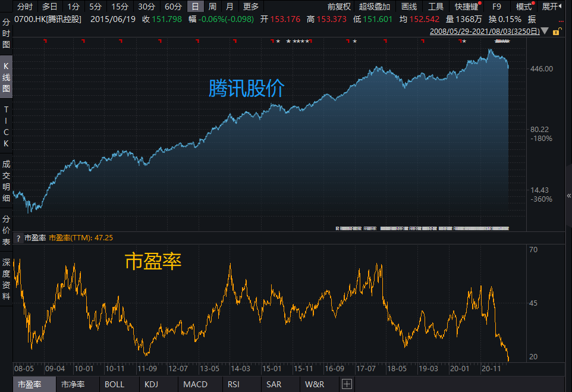Select the 月 monthly period

pyautogui.click(x=230, y=7)
